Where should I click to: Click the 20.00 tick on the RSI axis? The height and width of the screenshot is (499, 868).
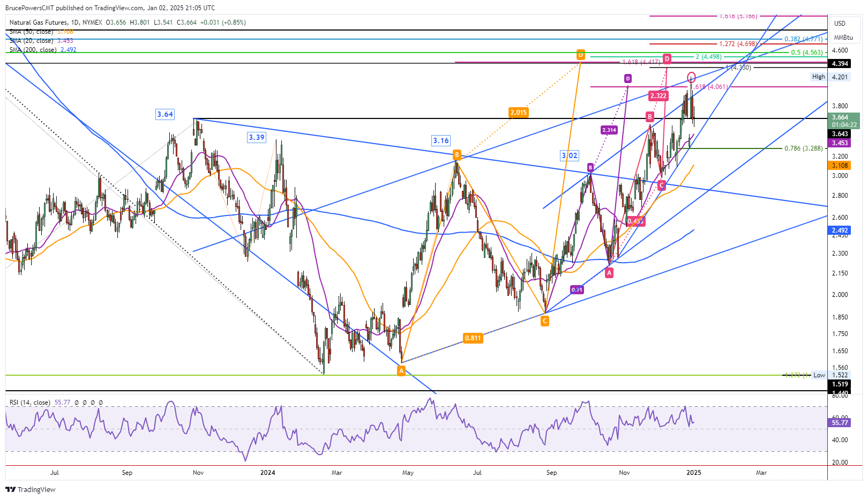(x=840, y=463)
